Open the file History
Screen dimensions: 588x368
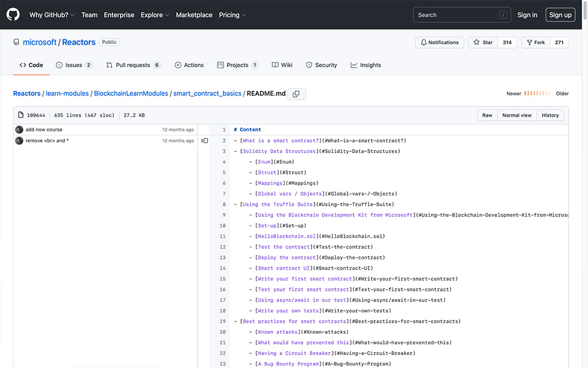click(x=550, y=115)
